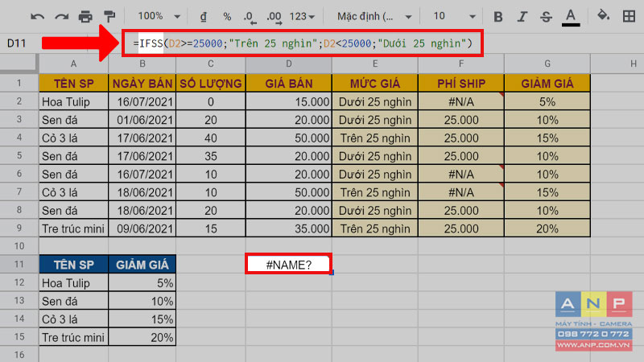
Task: Click Tre trúc mini in row 15
Action: 73,337
